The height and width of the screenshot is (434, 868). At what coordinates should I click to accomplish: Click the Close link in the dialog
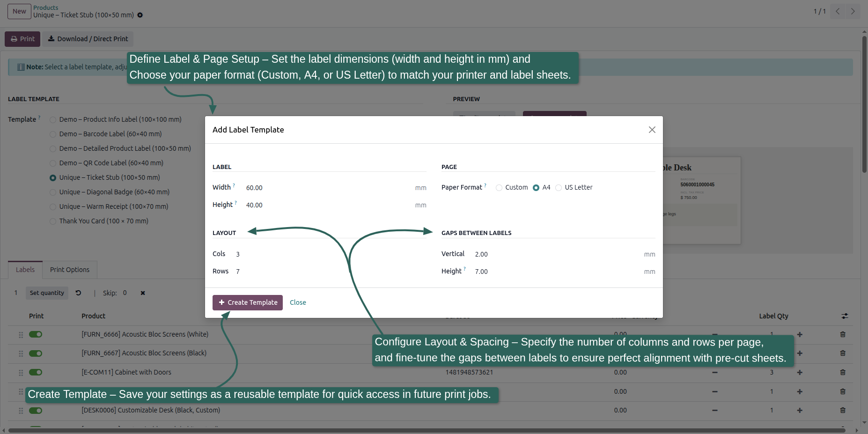coord(298,302)
